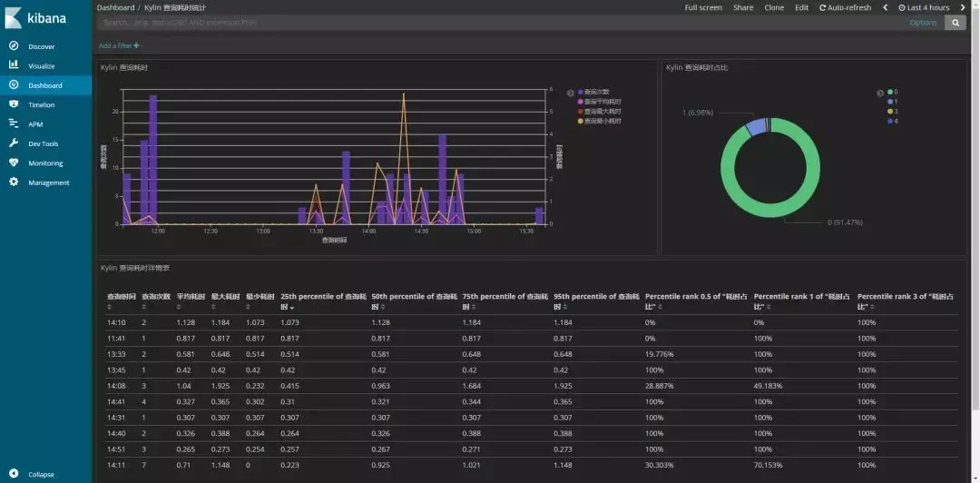Click the magnifier search button

coord(955,23)
